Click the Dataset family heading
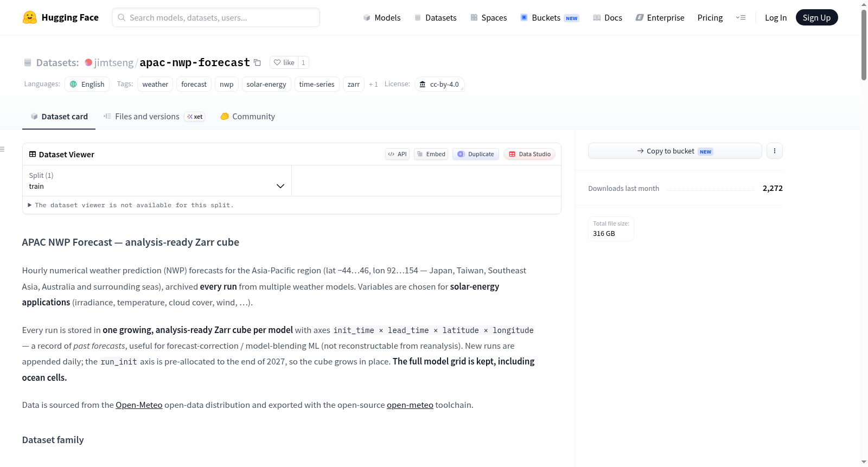The width and height of the screenshot is (868, 467). click(53, 440)
